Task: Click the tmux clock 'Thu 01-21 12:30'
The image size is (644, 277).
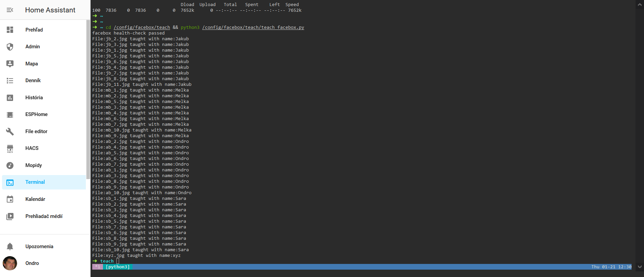Action: coord(611,267)
